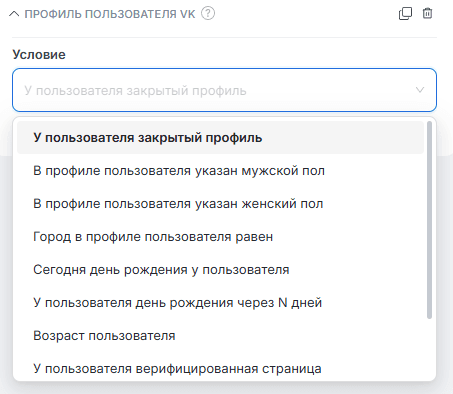
Task: Select У пользователя закрытый профиль option
Action: (220, 138)
